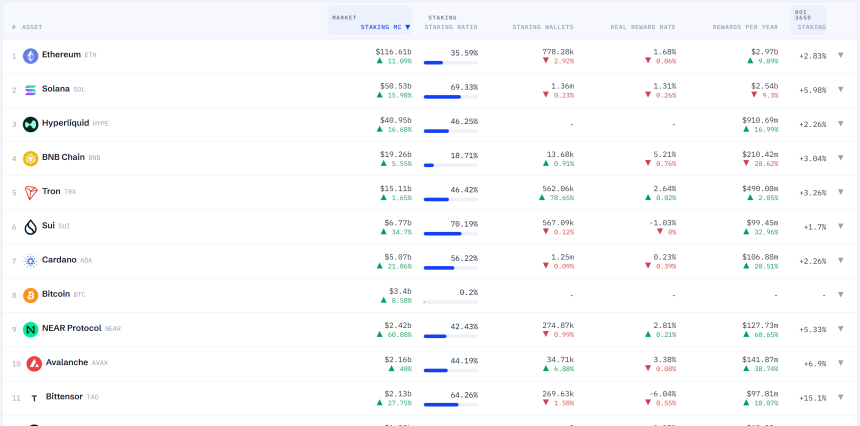Click Bittensor's -6.04% real reward rate
This screenshot has height=426, width=860.
pyautogui.click(x=662, y=394)
